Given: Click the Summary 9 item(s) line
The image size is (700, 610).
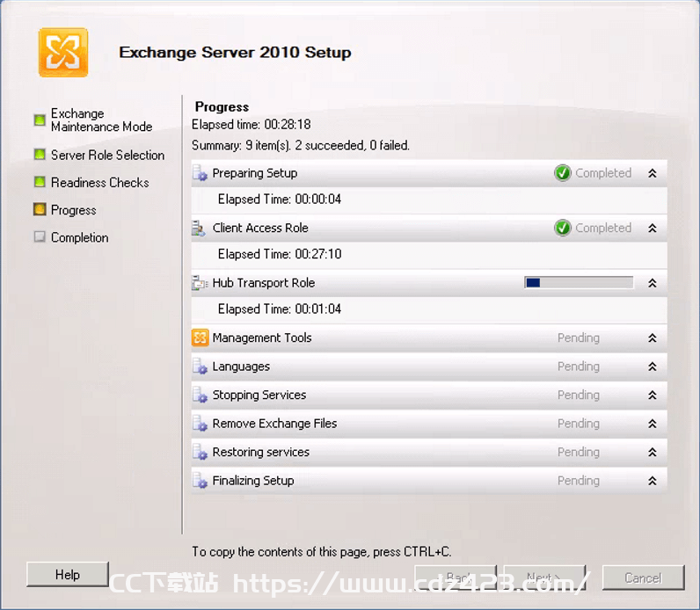Looking at the screenshot, I should pyautogui.click(x=301, y=146).
